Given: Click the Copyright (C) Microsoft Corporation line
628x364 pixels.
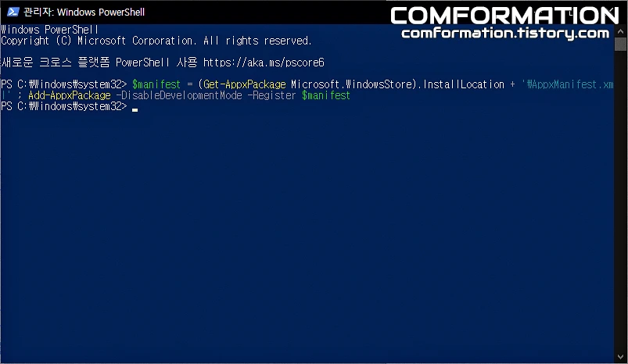Looking at the screenshot, I should point(156,41).
